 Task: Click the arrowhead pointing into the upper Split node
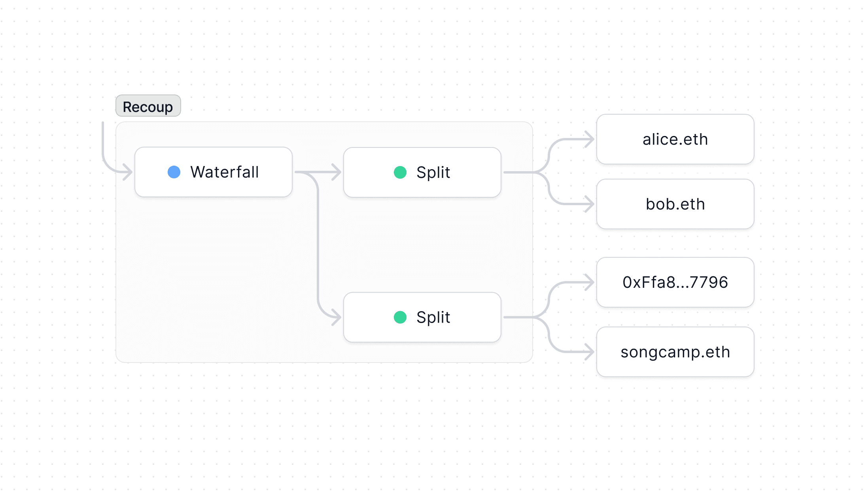(x=337, y=172)
